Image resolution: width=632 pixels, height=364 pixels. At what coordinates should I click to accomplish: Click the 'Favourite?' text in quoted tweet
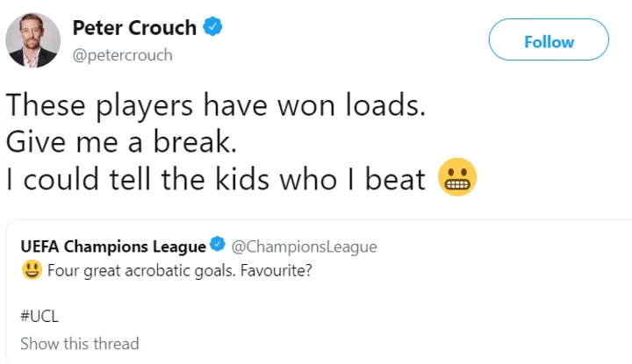pos(276,270)
